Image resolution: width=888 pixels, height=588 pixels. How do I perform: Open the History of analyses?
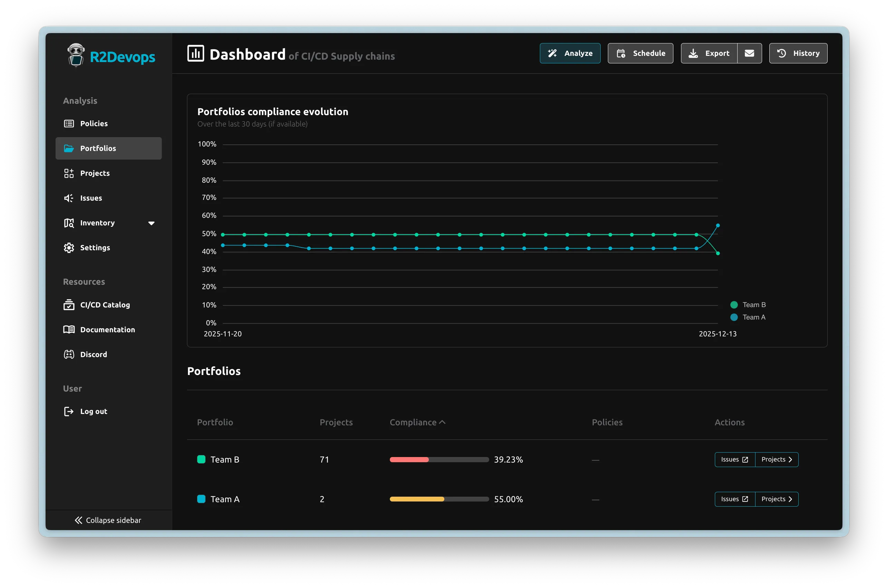(x=798, y=53)
